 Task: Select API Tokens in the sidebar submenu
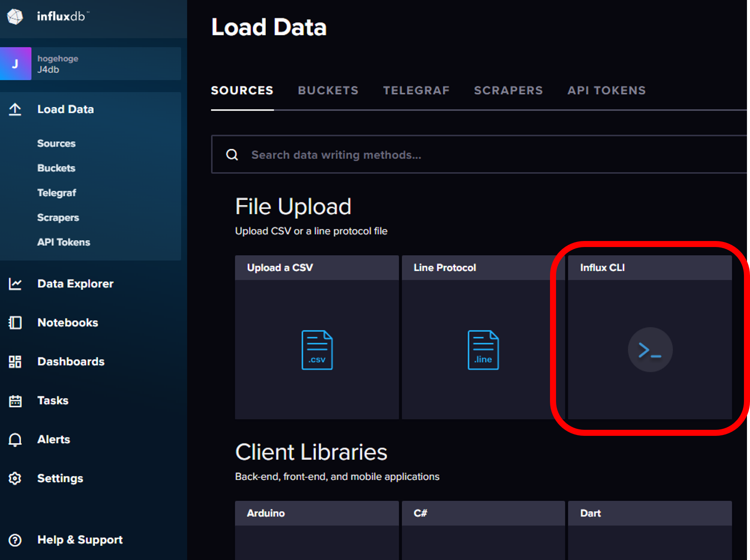[x=63, y=242]
